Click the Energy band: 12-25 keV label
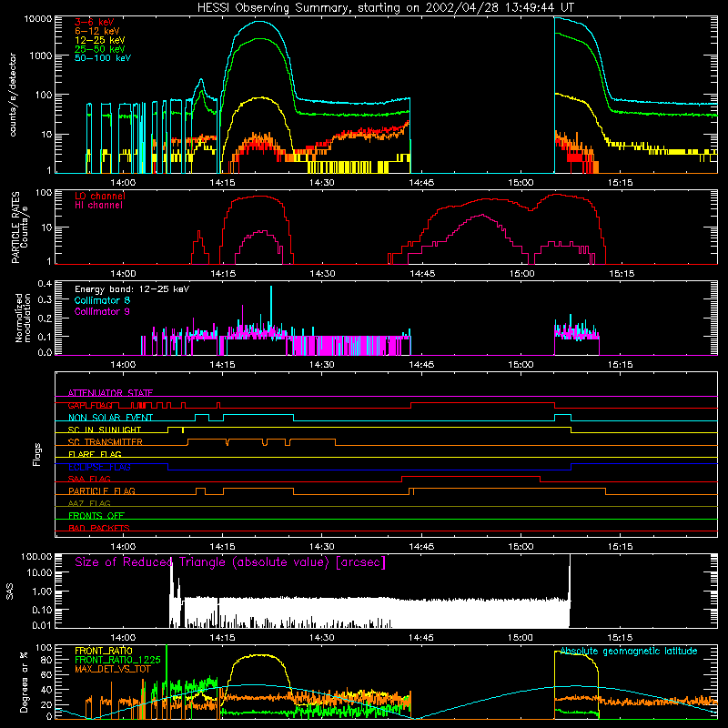The image size is (728, 728). point(132,289)
